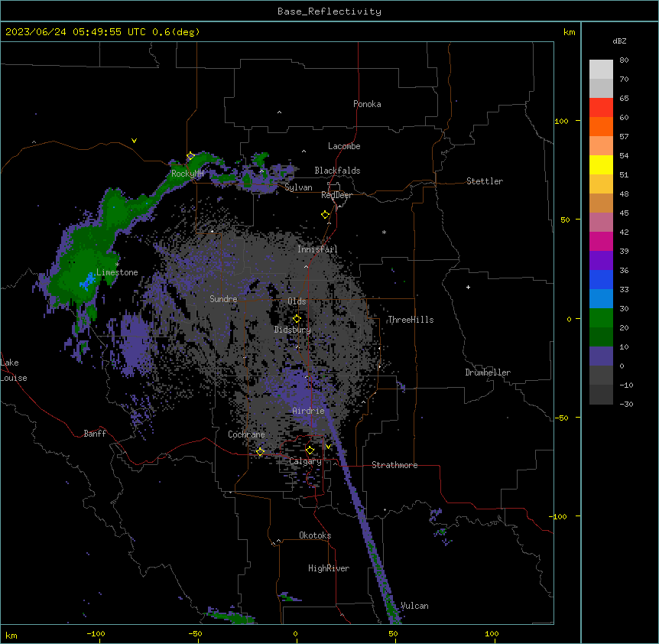Click the red 65 dBZ legend color
This screenshot has height=644, width=659.
(x=601, y=107)
